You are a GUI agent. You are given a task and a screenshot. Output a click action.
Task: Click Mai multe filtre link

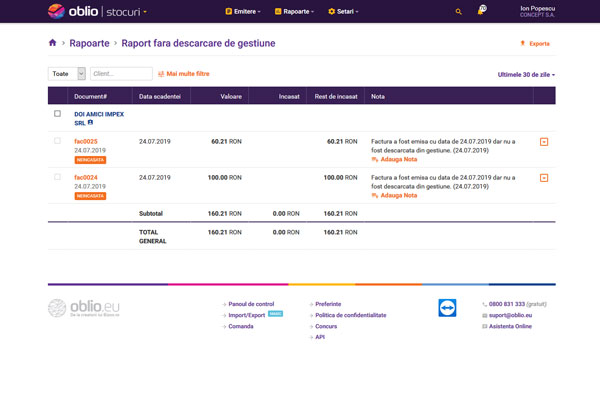pos(188,74)
